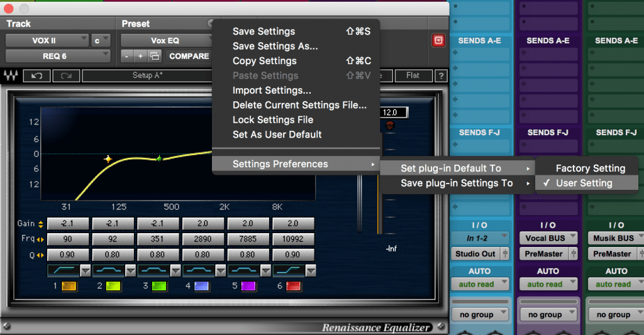Open the In 1-2 input selector
The height and width of the screenshot is (335, 644).
point(480,238)
